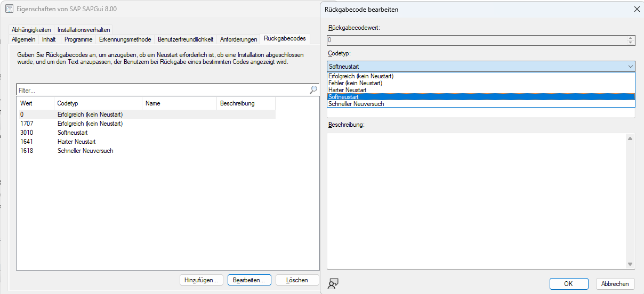Click Softneustart in the return code list
This screenshot has height=294, width=644.
73,133
